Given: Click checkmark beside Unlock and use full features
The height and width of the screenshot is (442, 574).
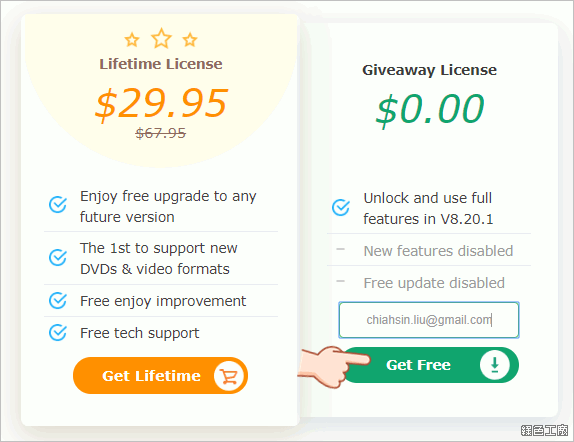Looking at the screenshot, I should pos(341,207).
